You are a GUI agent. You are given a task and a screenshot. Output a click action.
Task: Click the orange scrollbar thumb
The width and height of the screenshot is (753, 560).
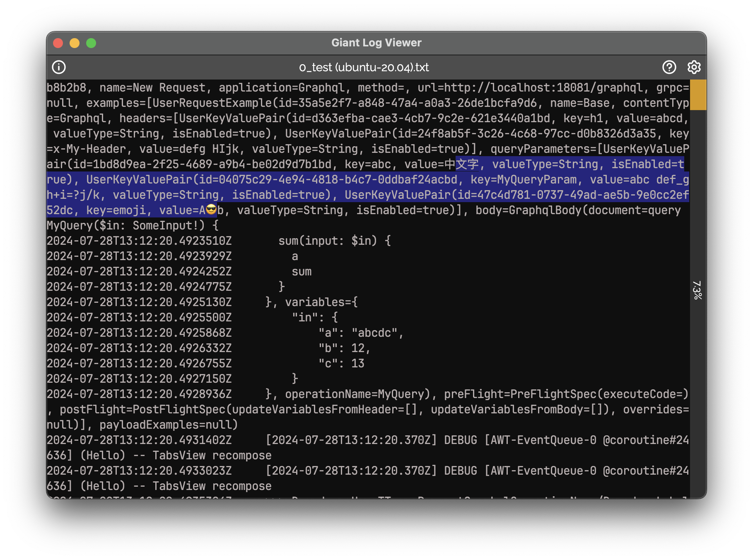[x=698, y=95]
